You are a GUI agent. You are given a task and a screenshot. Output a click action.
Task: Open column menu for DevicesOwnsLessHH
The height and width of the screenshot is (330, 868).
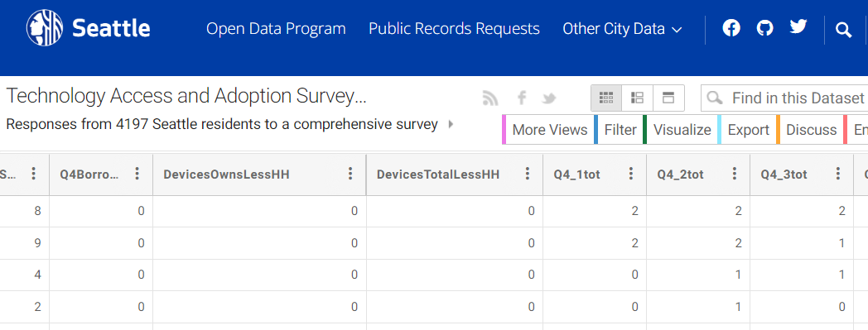click(x=350, y=175)
